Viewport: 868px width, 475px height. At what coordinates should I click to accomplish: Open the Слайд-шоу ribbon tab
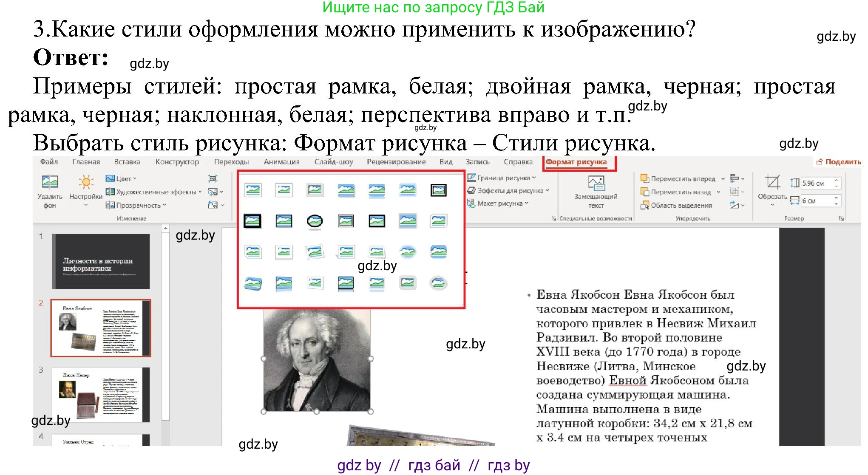point(334,161)
